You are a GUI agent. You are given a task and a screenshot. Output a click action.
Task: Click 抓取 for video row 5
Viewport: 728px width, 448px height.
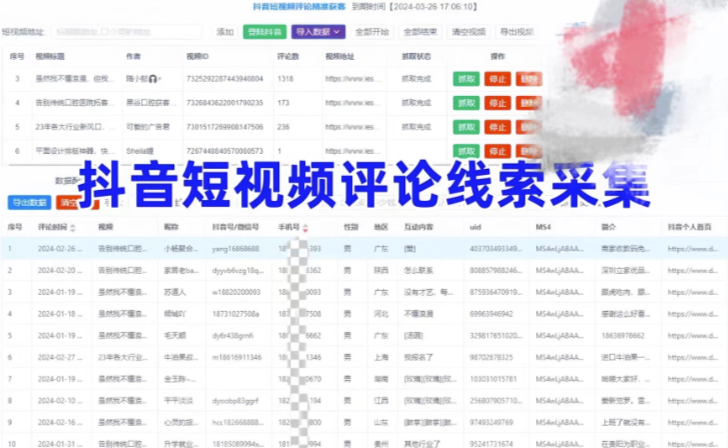click(x=466, y=127)
